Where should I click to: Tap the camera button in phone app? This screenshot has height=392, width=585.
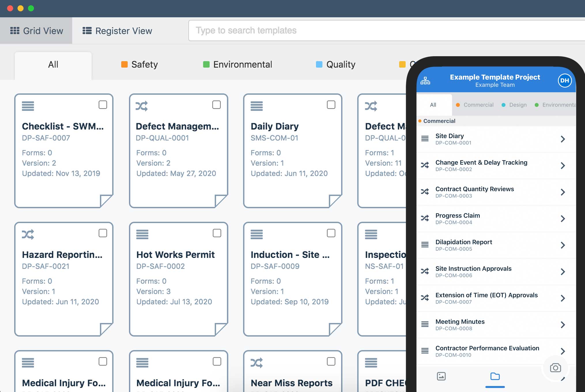pos(555,368)
